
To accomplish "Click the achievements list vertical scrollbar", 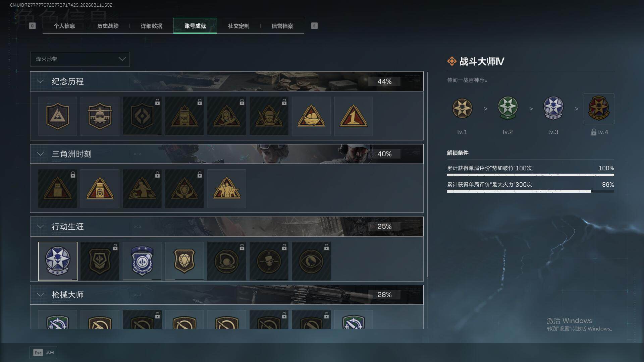I will pos(427,174).
